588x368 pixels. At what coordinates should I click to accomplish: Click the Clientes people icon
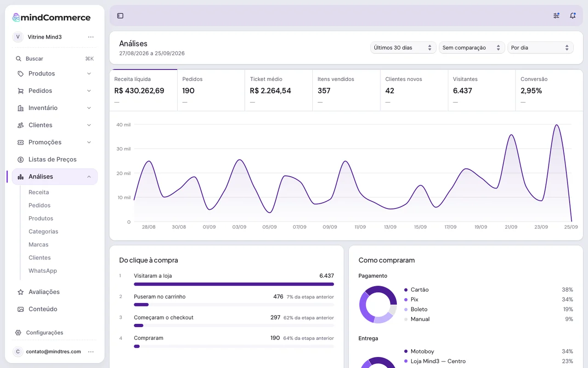click(x=20, y=125)
